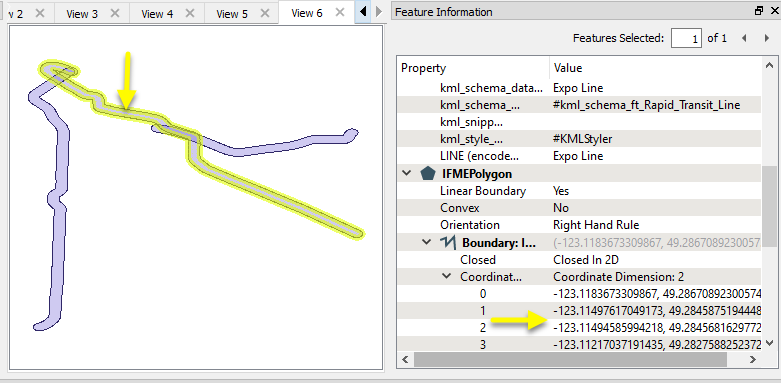
Task: Switch to the View 4 tab
Action: [157, 13]
